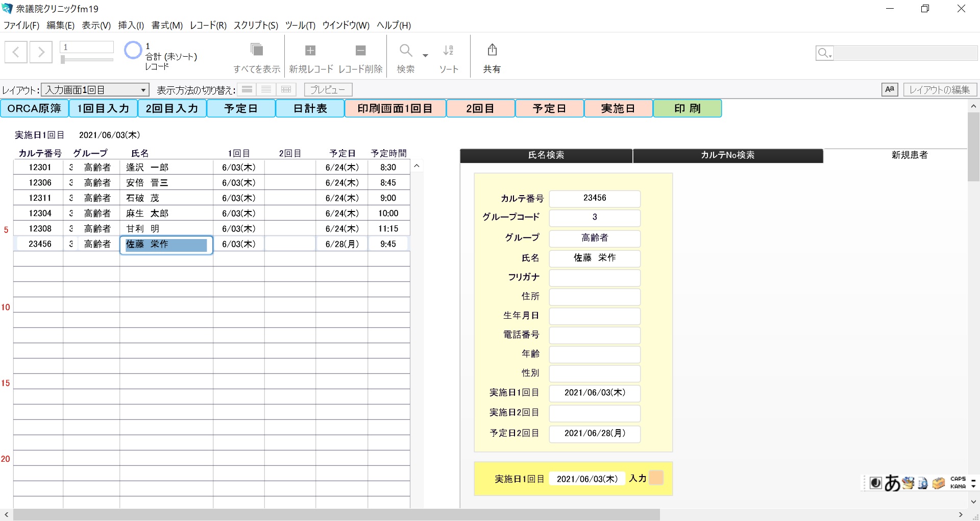Click the 実施日 button
Image resolution: width=980 pixels, height=521 pixels.
click(618, 108)
